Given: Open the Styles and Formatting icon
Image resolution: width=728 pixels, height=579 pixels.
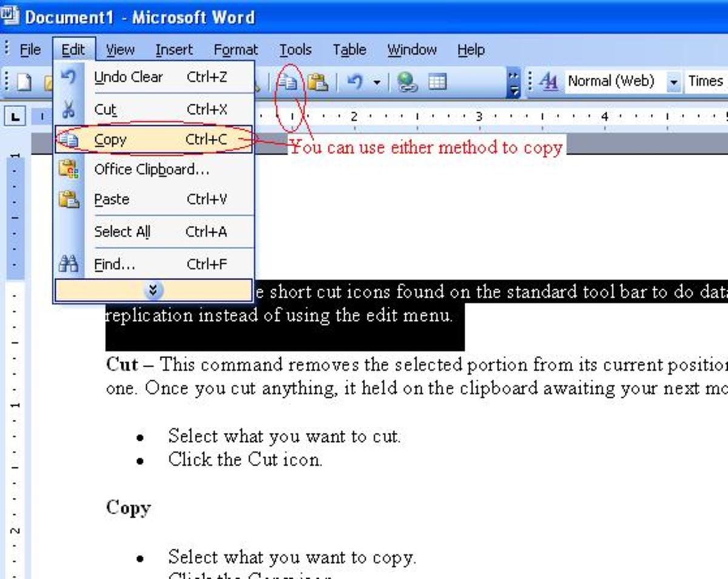Looking at the screenshot, I should tap(548, 81).
